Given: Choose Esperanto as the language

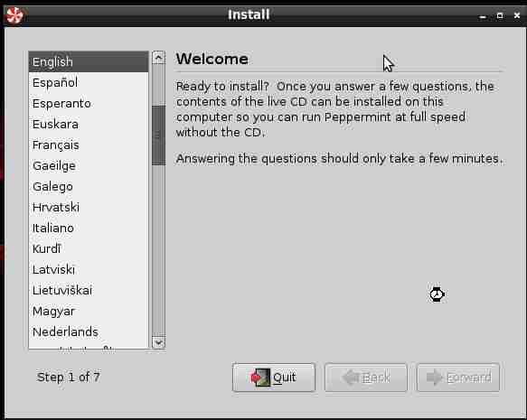Looking at the screenshot, I should click(89, 103).
